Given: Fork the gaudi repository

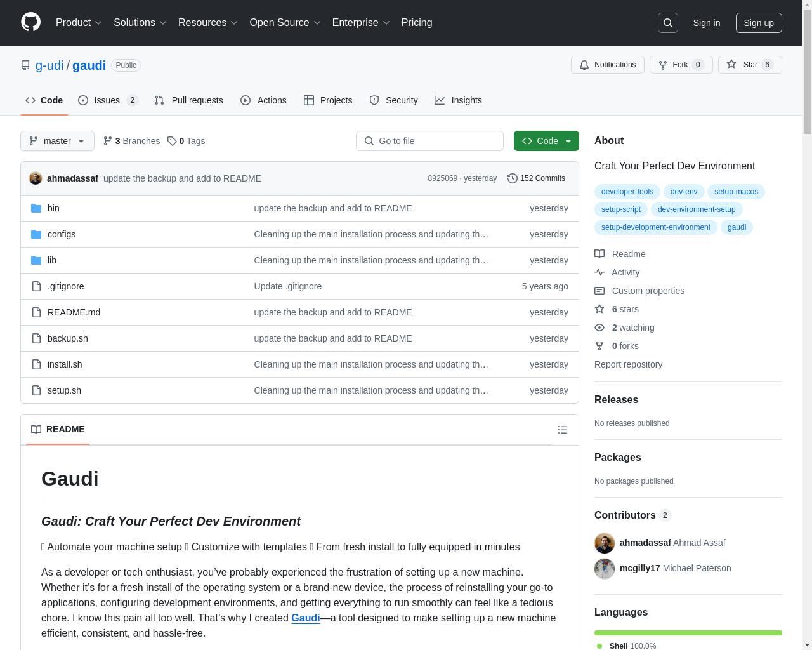Looking at the screenshot, I should [681, 65].
